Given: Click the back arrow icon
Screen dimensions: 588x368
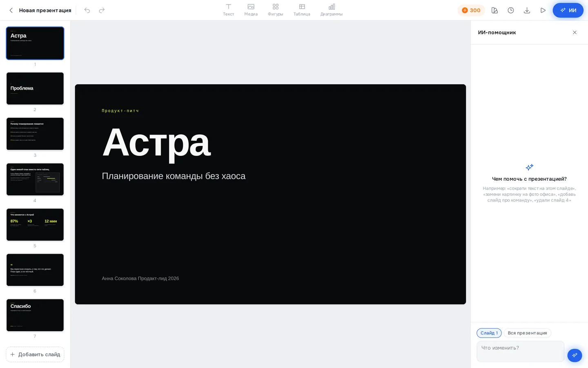Looking at the screenshot, I should (x=11, y=10).
